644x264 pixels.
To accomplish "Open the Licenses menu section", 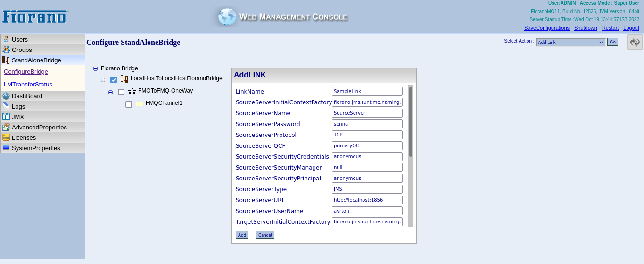I will (43, 137).
